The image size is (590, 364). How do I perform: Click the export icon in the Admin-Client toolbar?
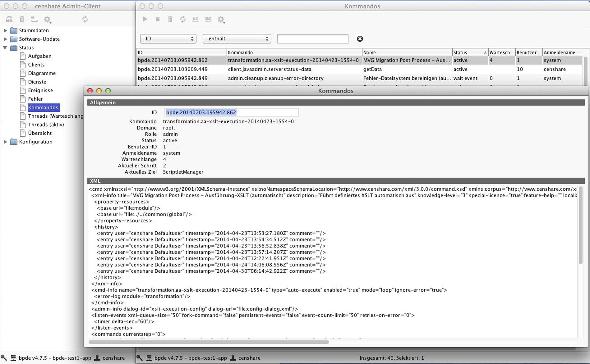pos(35,19)
